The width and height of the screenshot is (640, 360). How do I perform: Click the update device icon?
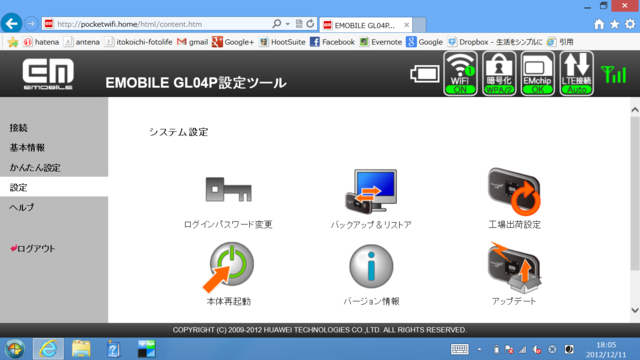514,267
